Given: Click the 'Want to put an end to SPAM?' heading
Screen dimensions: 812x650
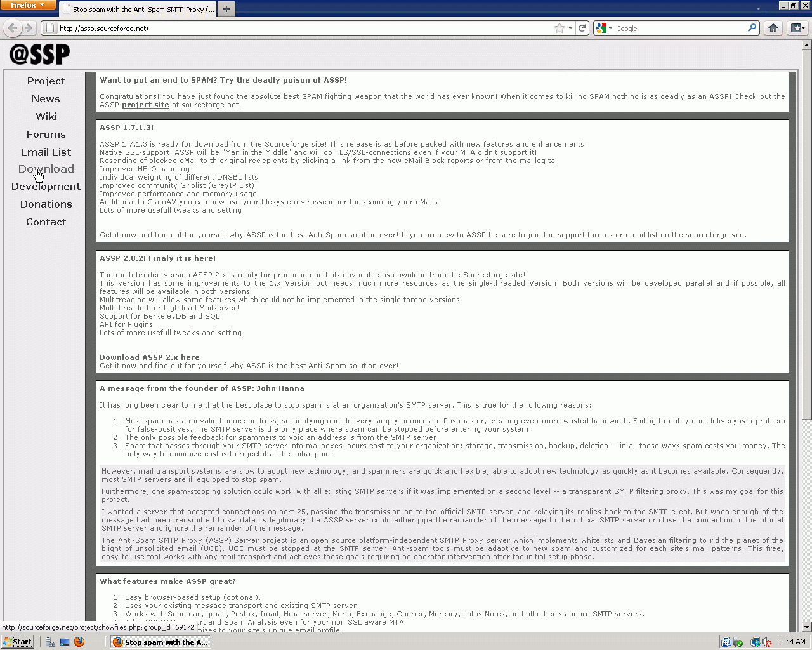Looking at the screenshot, I should click(x=223, y=80).
